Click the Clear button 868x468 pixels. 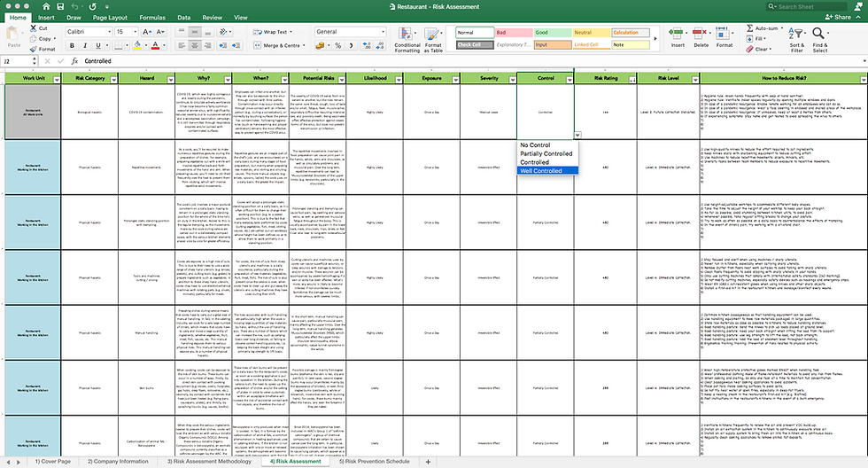tap(758, 50)
